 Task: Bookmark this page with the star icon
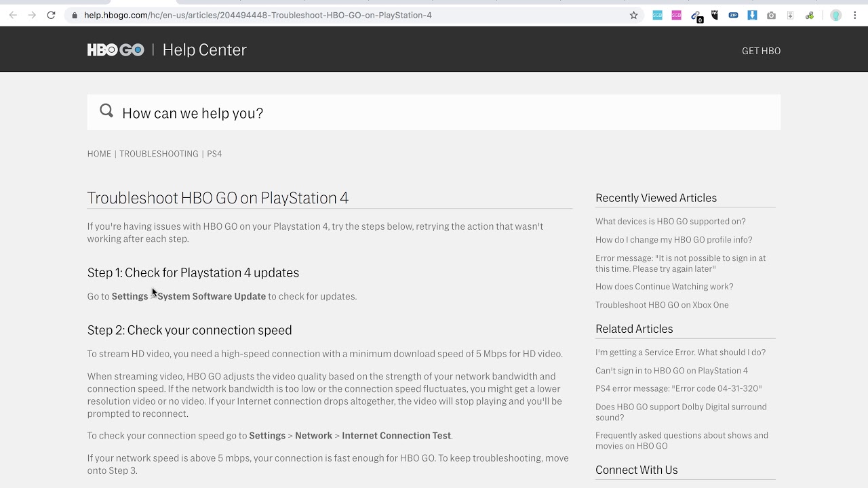click(x=634, y=15)
